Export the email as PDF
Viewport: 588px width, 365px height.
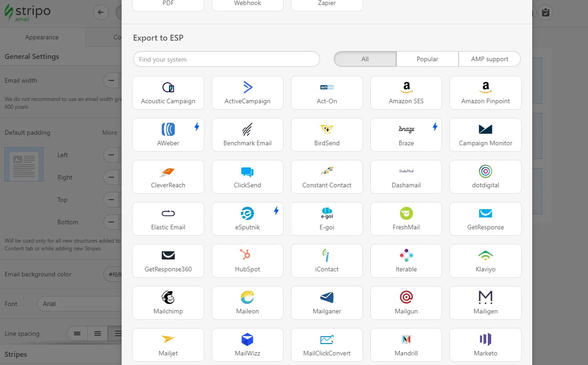[168, 5]
